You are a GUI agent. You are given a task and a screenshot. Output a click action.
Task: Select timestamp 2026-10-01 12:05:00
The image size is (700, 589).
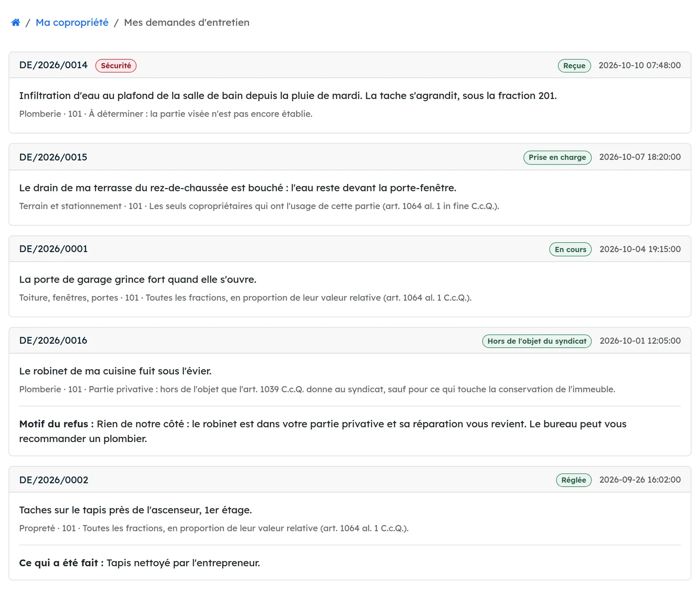coord(640,341)
